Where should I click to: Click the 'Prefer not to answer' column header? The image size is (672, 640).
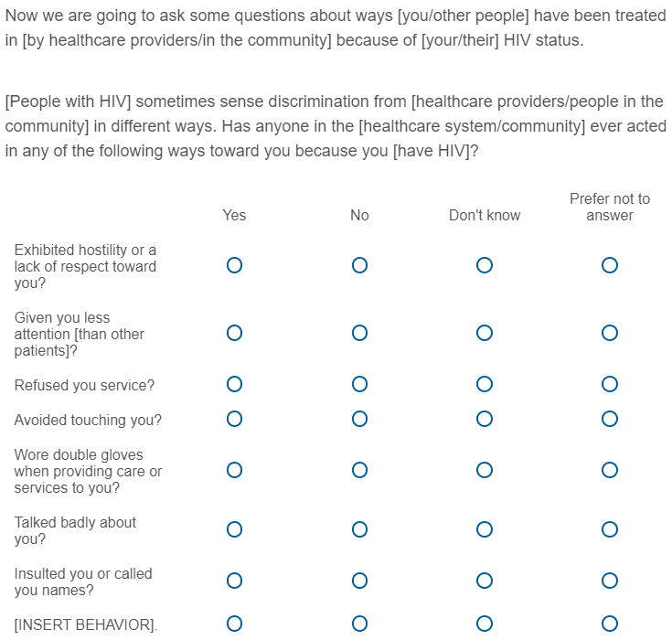(610, 207)
